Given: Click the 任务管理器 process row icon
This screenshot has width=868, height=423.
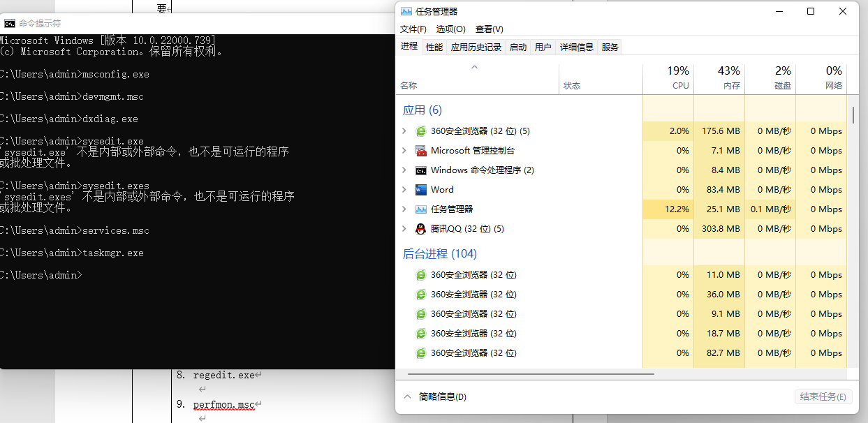Looking at the screenshot, I should tap(421, 209).
